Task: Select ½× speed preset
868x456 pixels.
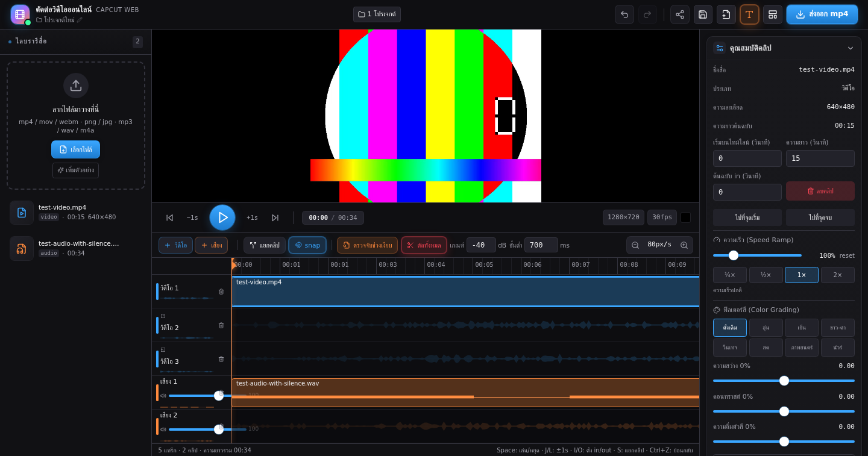Action: coord(766,275)
